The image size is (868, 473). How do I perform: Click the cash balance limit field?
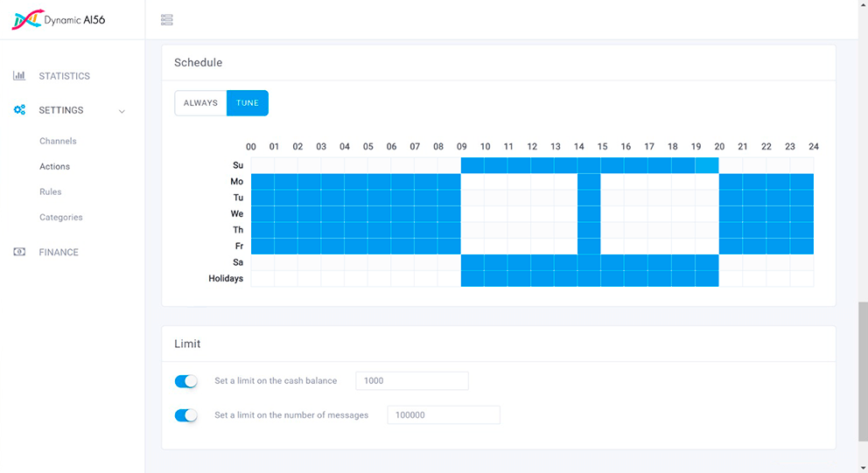tap(411, 381)
